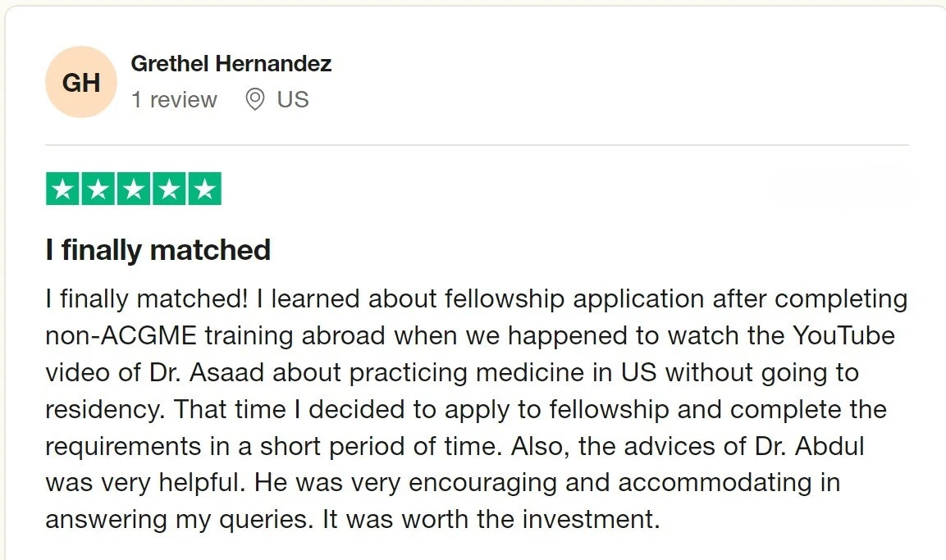The image size is (946, 560).
Task: Click the word "residency" in the review
Action: tap(103, 409)
